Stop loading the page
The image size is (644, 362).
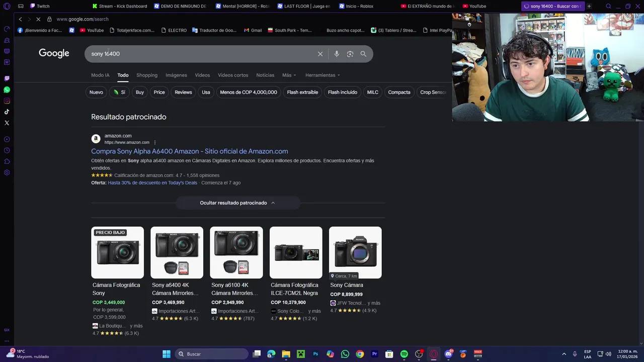[38, 19]
